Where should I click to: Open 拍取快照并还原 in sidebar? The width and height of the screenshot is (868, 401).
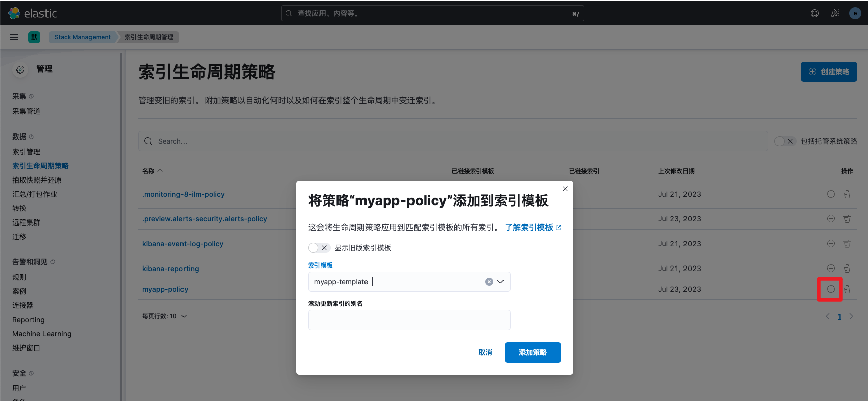click(37, 180)
